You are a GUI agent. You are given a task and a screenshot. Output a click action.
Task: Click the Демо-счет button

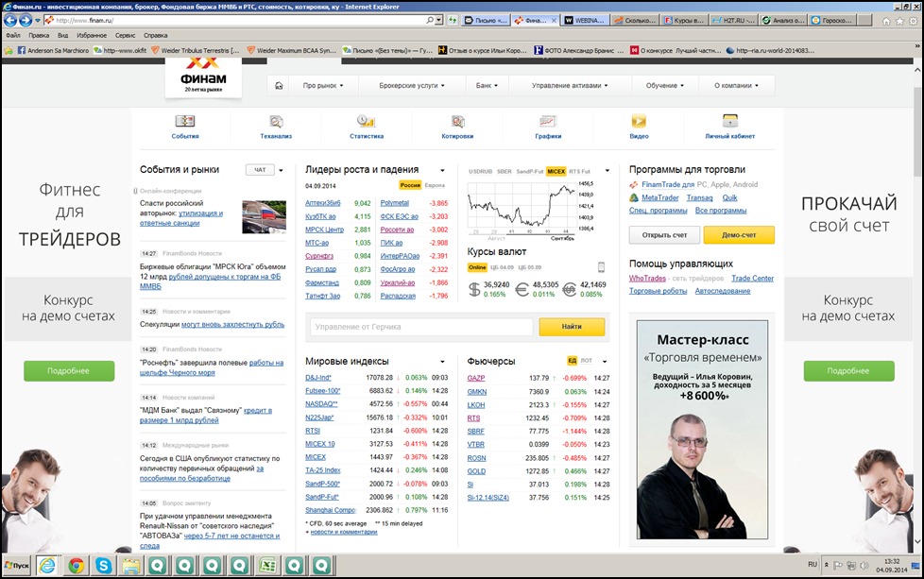click(x=739, y=235)
